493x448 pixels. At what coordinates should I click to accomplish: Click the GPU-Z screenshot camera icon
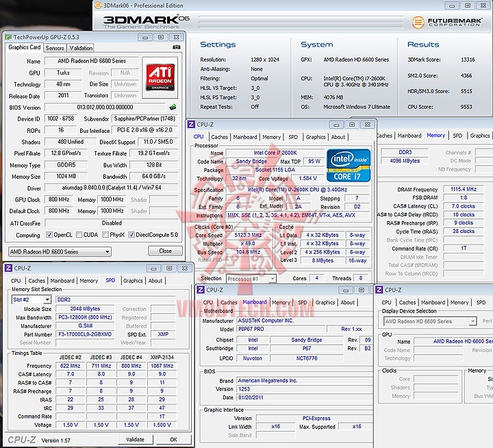coord(177,47)
